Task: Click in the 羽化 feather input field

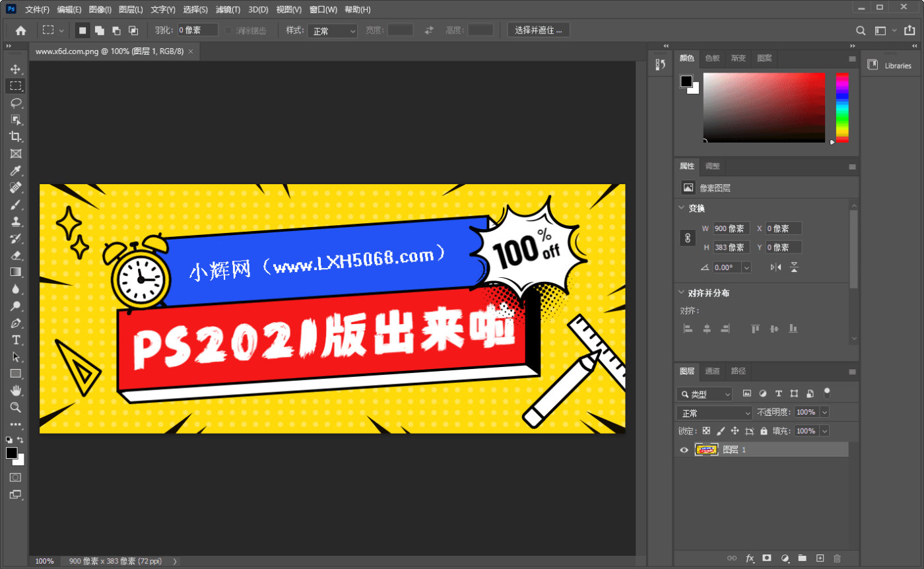Action: [197, 30]
